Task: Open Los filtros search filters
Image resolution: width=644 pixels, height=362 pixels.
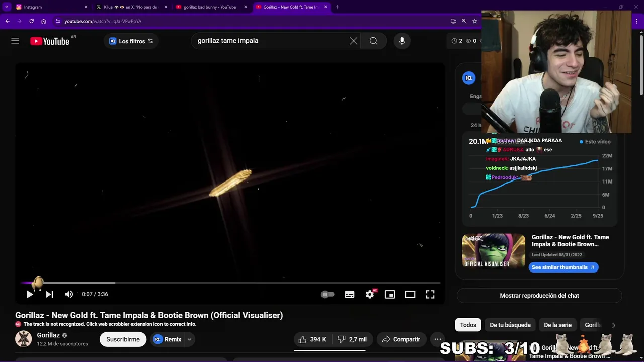Action: pos(131,41)
